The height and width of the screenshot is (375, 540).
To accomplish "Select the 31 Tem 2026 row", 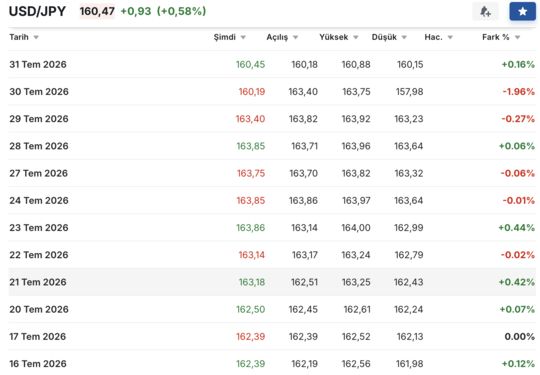I will [x=272, y=64].
